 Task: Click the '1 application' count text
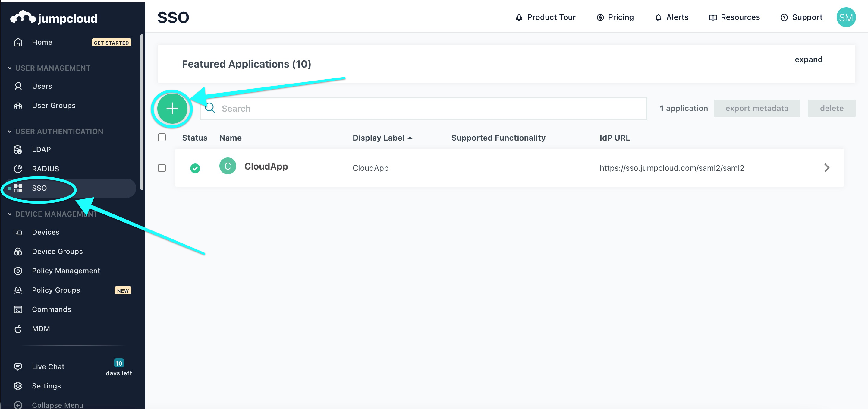point(684,108)
